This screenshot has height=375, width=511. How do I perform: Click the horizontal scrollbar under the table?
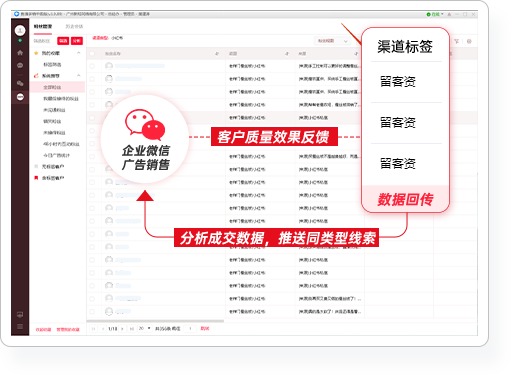pos(155,321)
